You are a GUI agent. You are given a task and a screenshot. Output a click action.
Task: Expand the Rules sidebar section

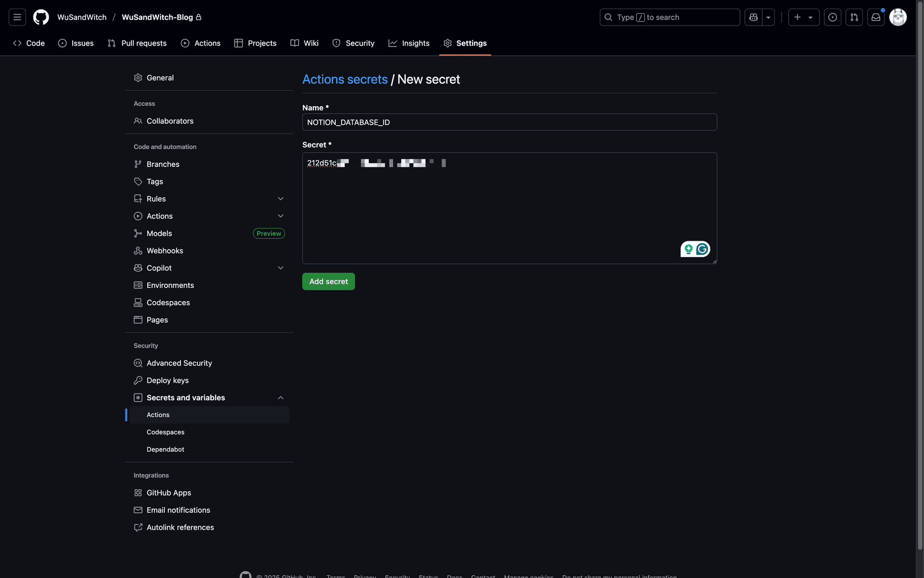click(x=281, y=199)
